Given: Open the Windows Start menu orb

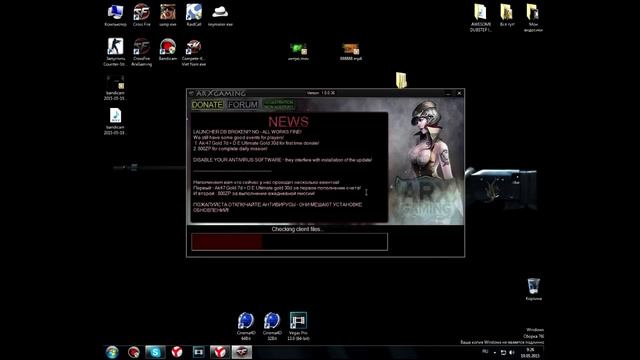Looking at the screenshot, I should click(112, 352).
